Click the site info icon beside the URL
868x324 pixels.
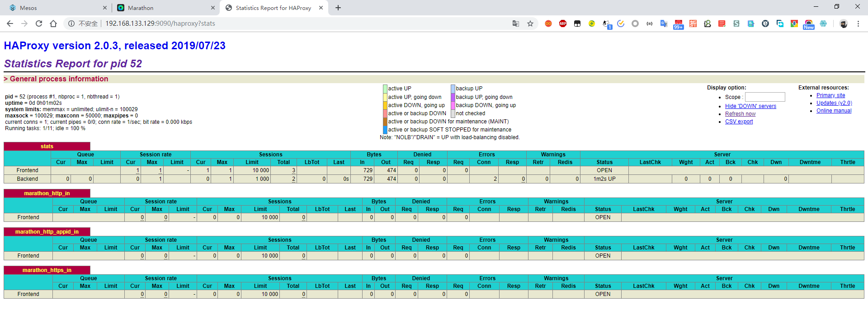pos(71,23)
